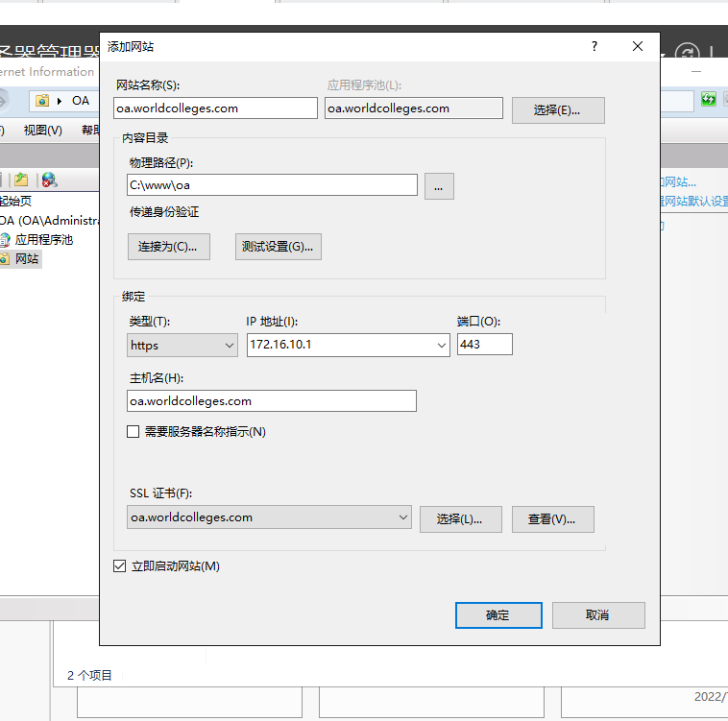728x721 pixels.
Task: Browse for physical path with ... button
Action: click(x=439, y=186)
